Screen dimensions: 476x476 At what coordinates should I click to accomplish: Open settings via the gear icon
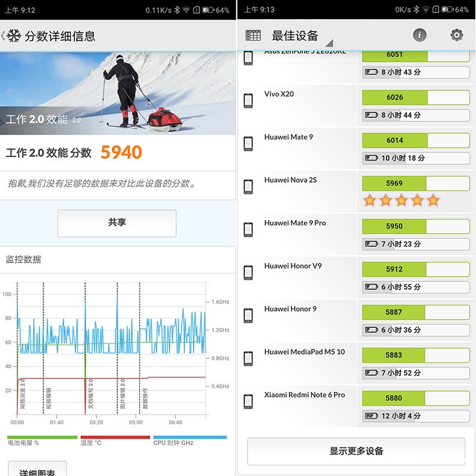456,35
